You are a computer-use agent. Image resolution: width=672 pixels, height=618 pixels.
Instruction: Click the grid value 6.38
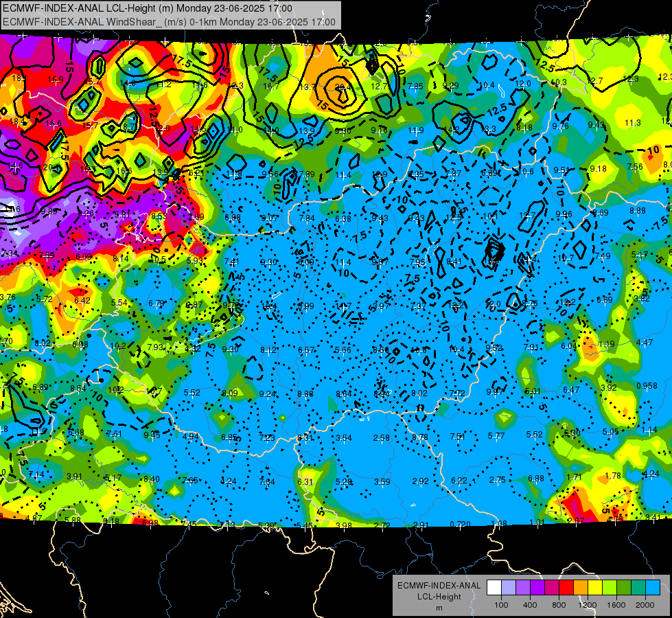click(x=343, y=219)
